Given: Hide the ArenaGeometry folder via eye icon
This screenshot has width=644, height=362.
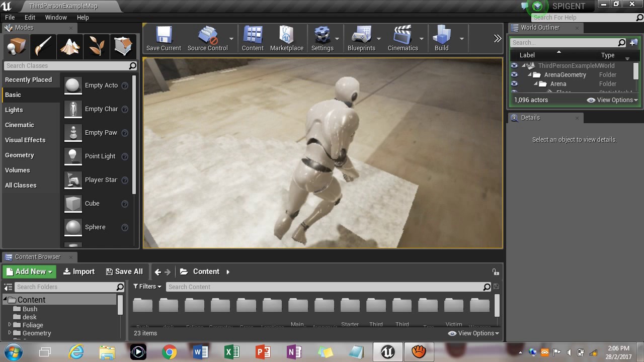Looking at the screenshot, I should tap(514, 75).
